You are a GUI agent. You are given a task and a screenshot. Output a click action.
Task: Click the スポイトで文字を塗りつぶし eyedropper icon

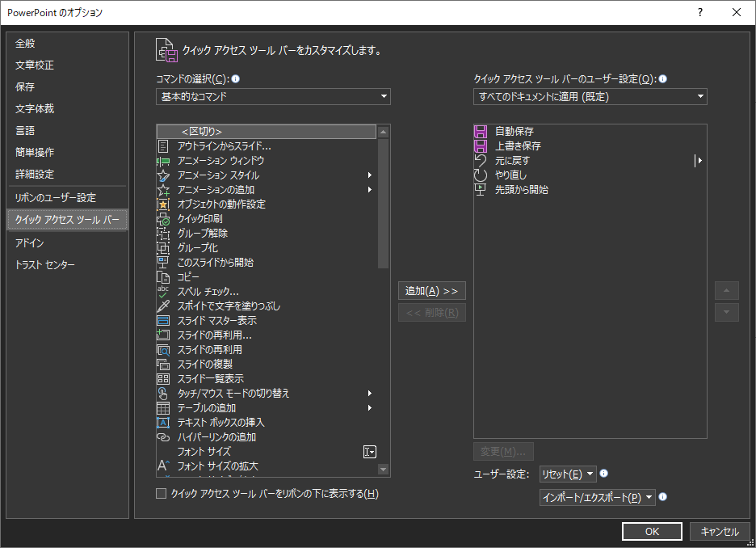[x=163, y=306]
